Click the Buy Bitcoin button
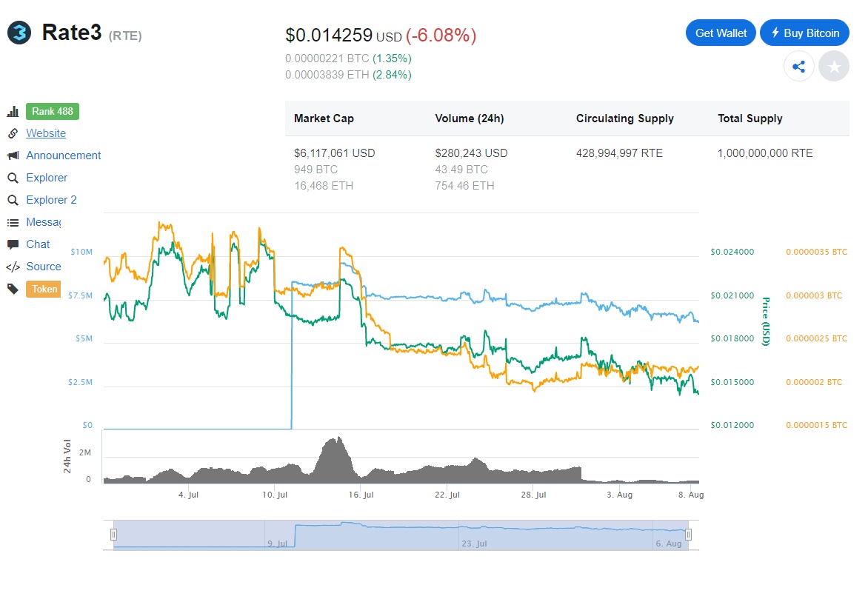Screen dimensions: 868x602 tap(804, 33)
